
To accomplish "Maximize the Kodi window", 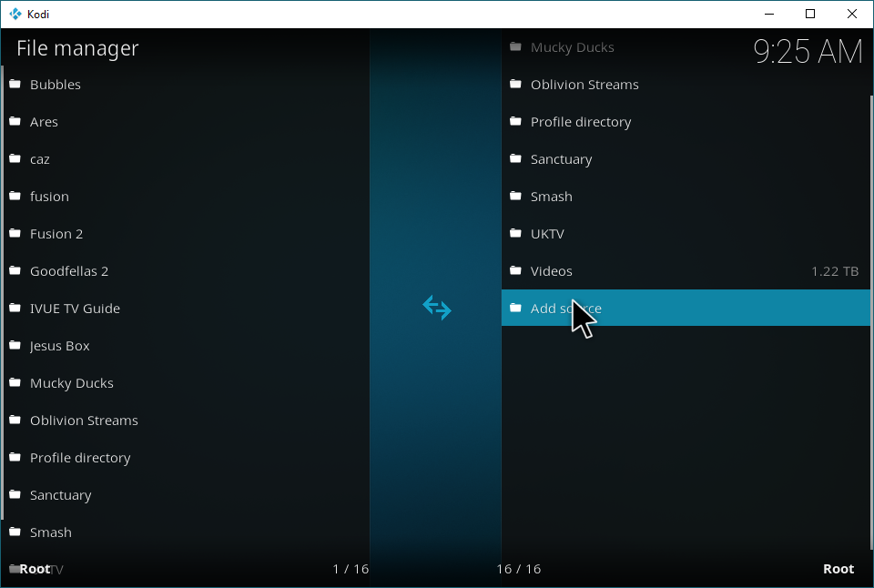I will pyautogui.click(x=810, y=14).
